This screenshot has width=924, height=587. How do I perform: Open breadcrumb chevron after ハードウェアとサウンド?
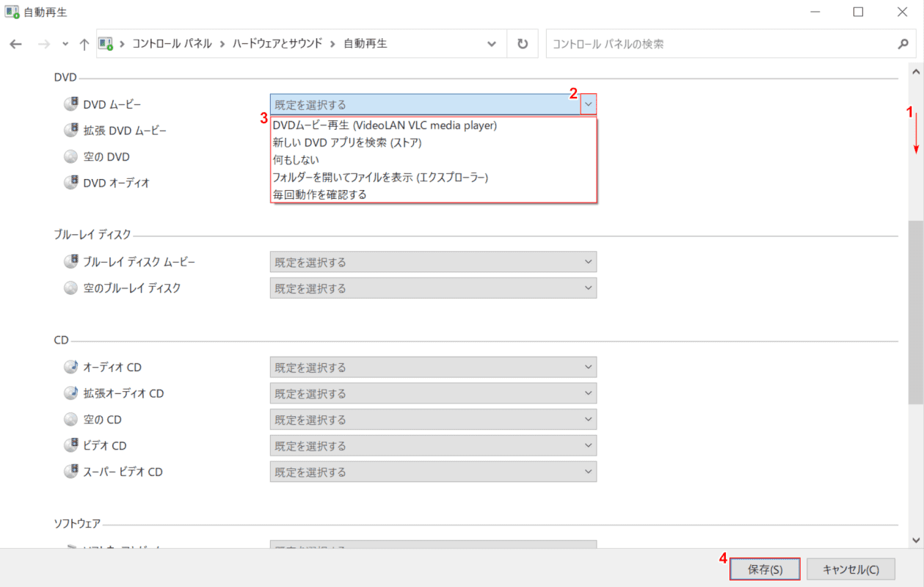click(x=333, y=44)
